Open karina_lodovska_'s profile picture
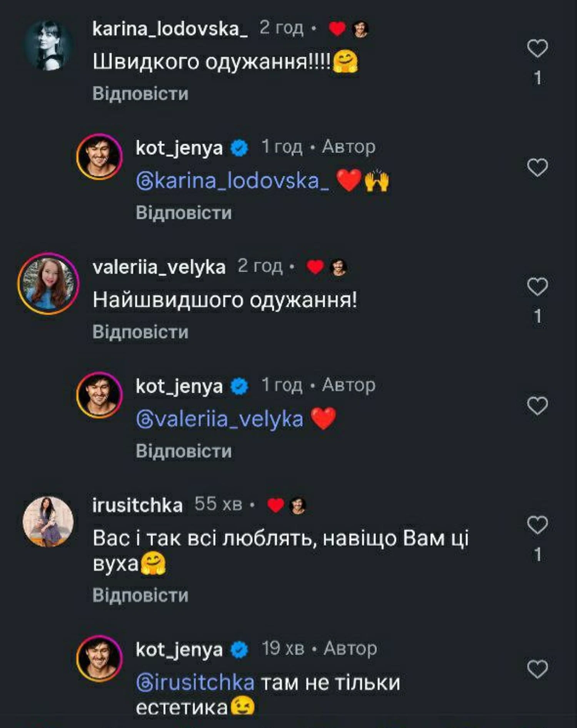The height and width of the screenshot is (728, 577). pyautogui.click(x=48, y=45)
